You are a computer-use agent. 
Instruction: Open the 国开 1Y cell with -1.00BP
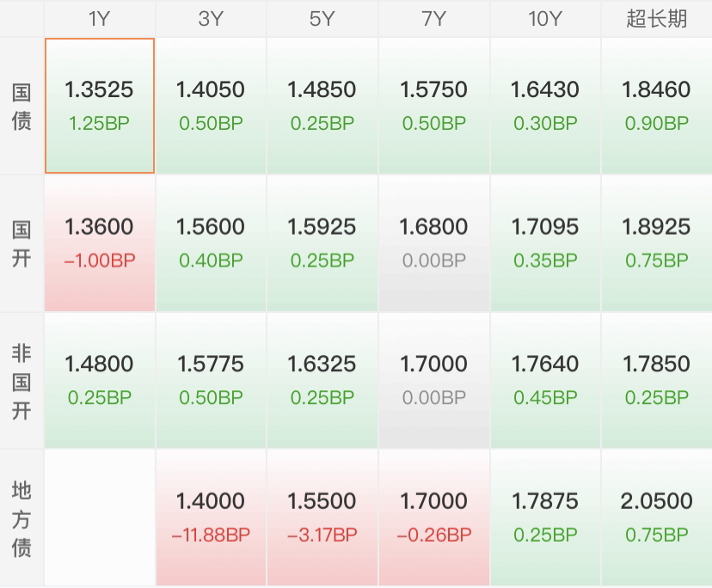pyautogui.click(x=100, y=243)
